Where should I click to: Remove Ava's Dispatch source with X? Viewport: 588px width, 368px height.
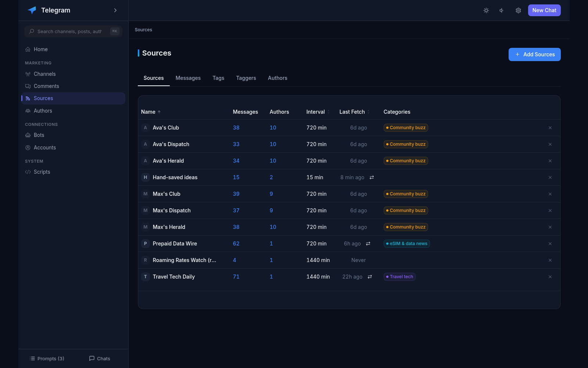tap(550, 144)
